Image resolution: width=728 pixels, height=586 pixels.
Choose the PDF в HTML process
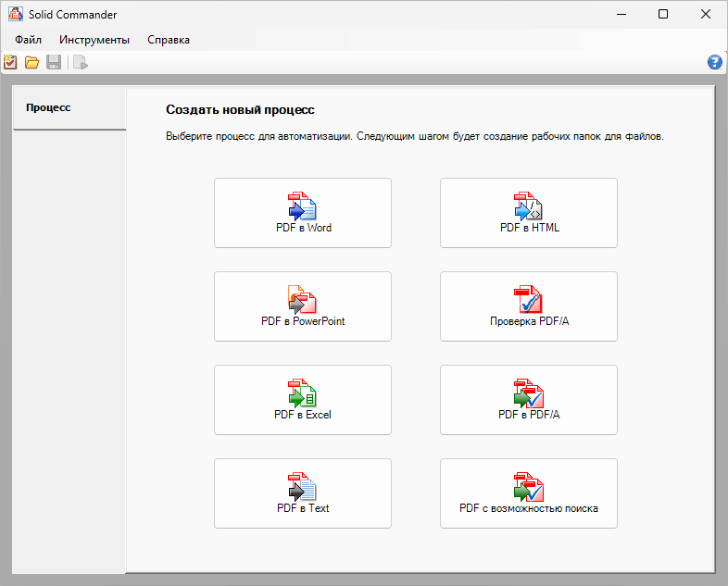coord(529,213)
